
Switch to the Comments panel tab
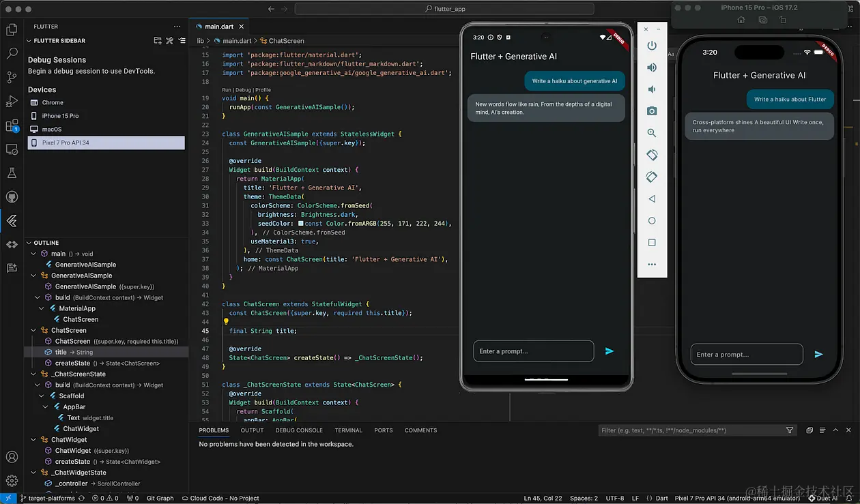pos(420,430)
